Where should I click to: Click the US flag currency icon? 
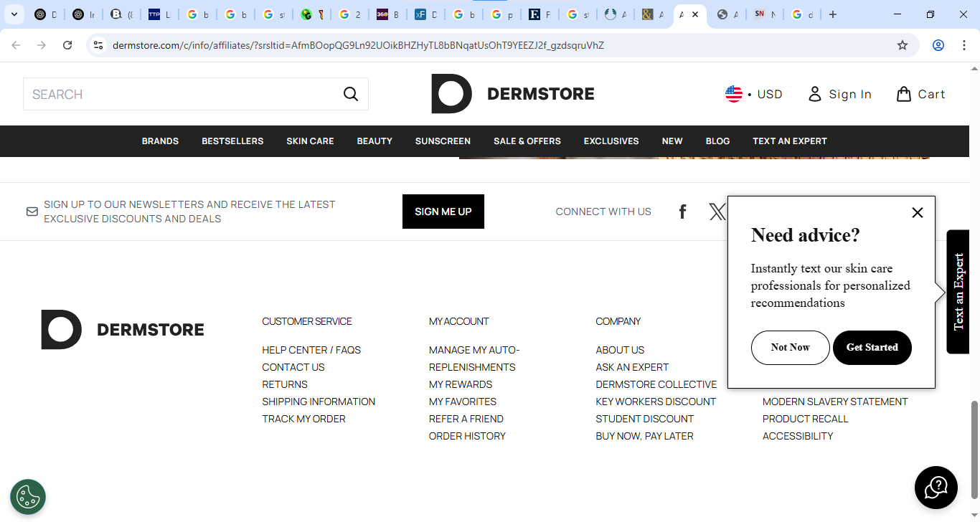coord(733,94)
